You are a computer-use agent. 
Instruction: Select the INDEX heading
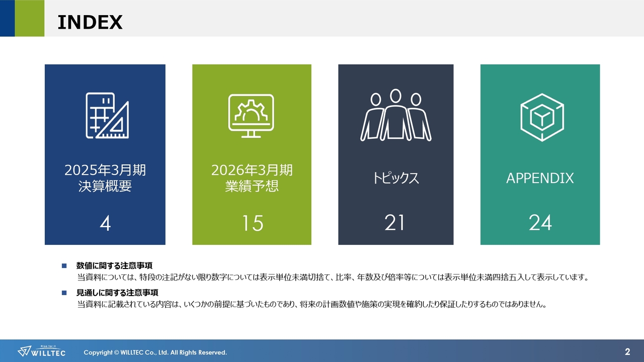pyautogui.click(x=90, y=22)
